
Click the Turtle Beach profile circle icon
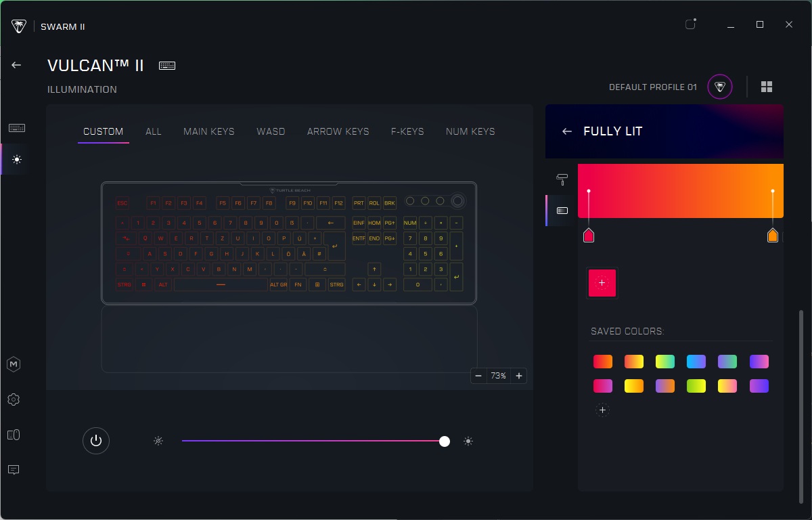[720, 87]
